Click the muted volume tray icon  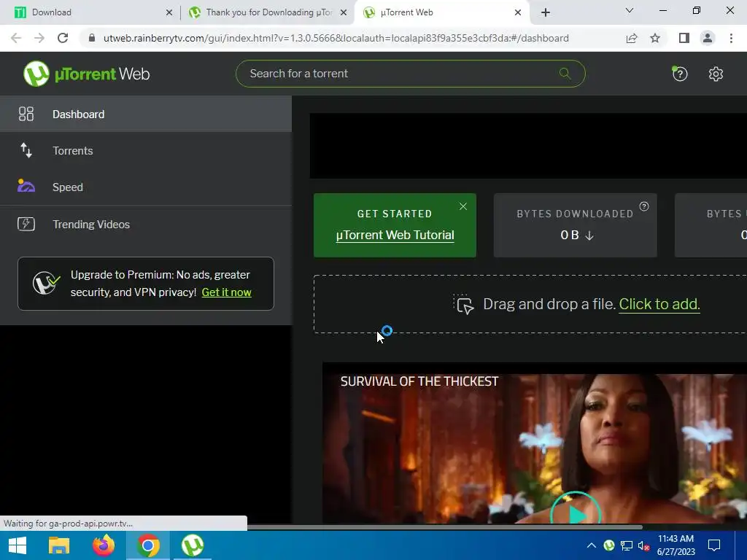pos(643,545)
